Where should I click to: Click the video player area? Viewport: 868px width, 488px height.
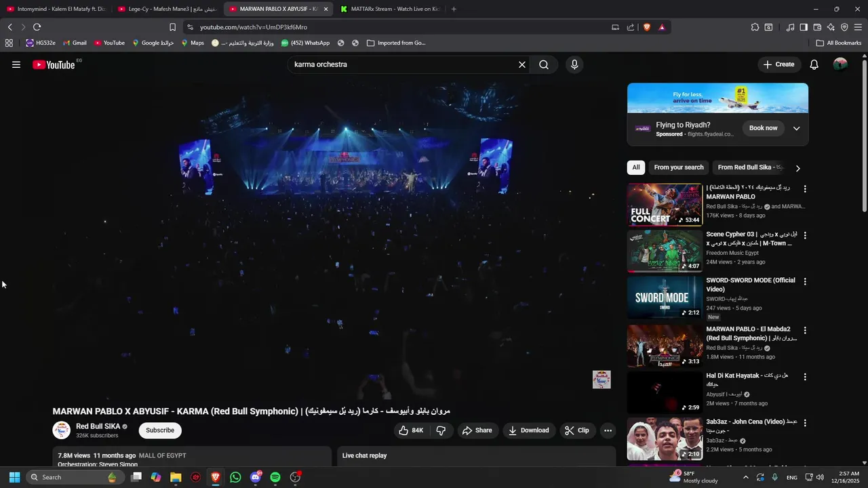pos(334,241)
